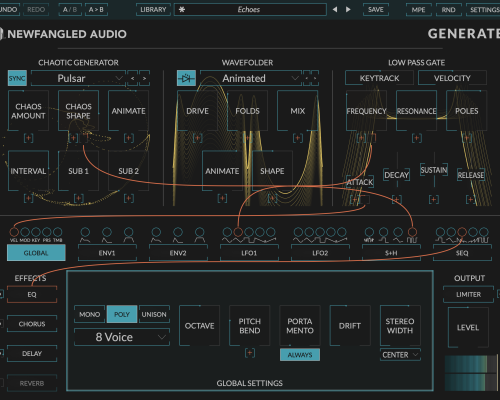This screenshot has width=500, height=400.
Task: Add modulation to Wavefolder Animate plus icon
Action: [222, 198]
